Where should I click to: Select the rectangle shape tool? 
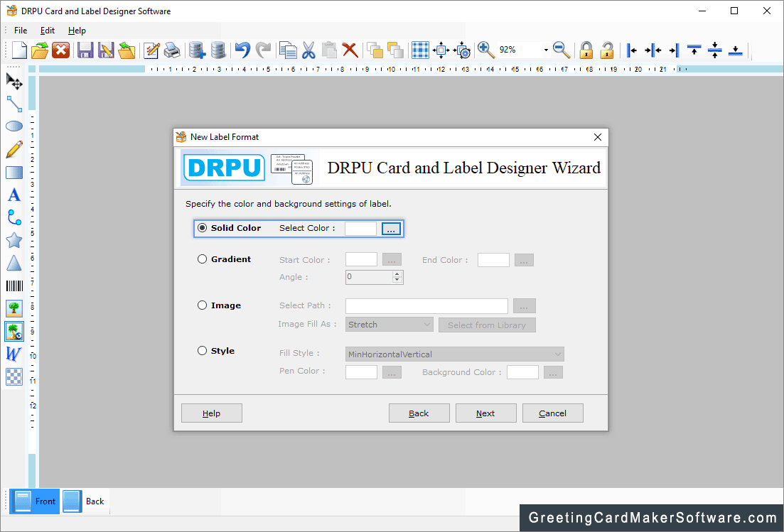click(14, 173)
